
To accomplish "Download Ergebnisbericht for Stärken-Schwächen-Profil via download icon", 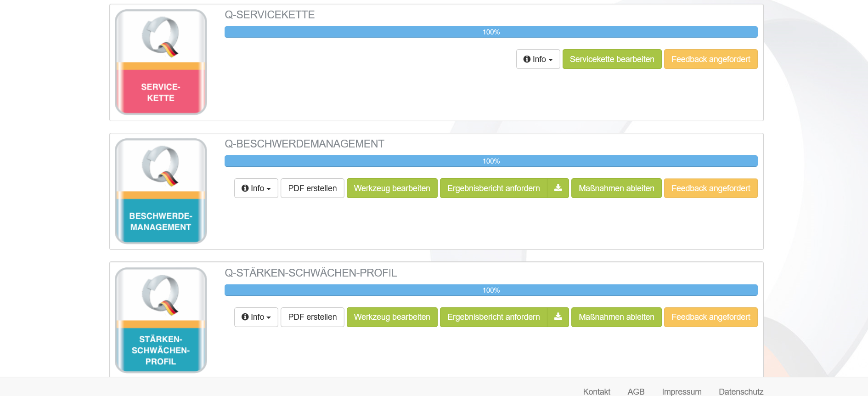I will point(558,317).
